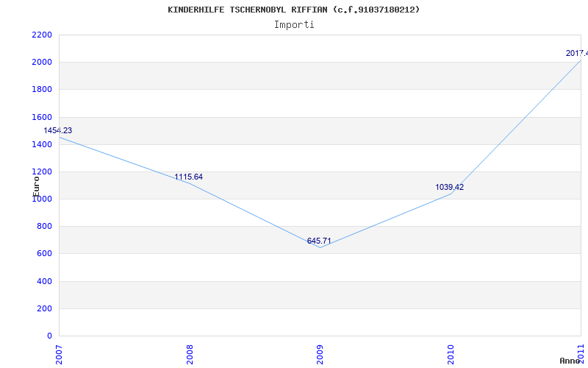Click the chart title KINDERHILFE TSCHERNOBYL RIFFIAN
The height and width of the screenshot is (368, 588).
[x=293, y=10]
